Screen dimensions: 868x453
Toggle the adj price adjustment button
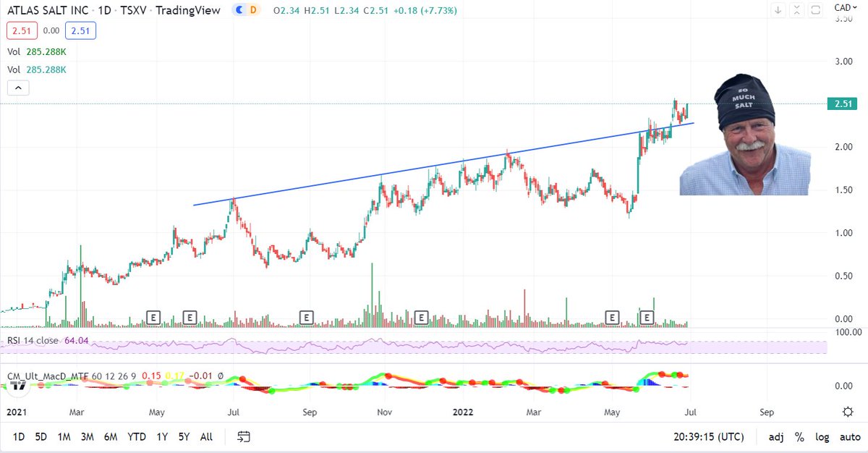(x=775, y=437)
